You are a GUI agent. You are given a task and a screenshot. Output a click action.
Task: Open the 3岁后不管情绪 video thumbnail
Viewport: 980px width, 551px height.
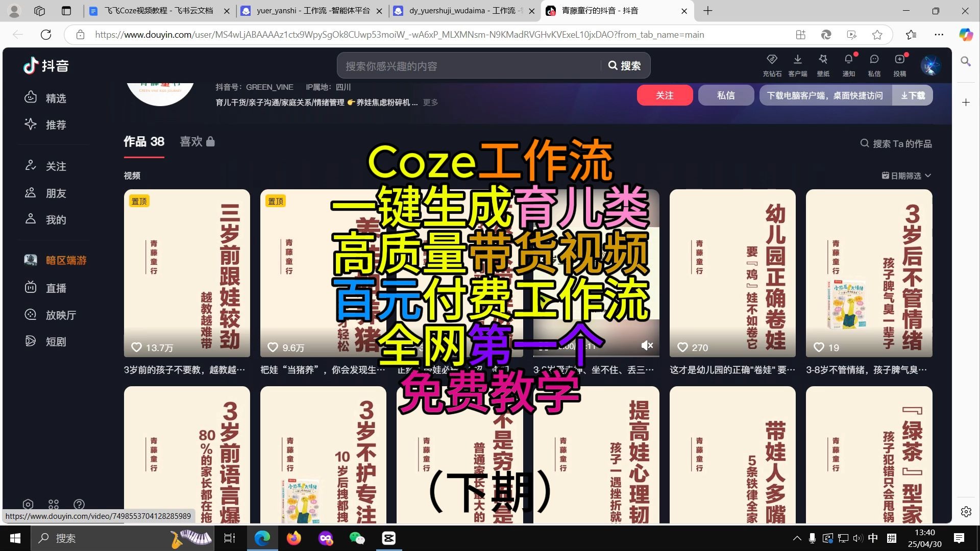(869, 273)
